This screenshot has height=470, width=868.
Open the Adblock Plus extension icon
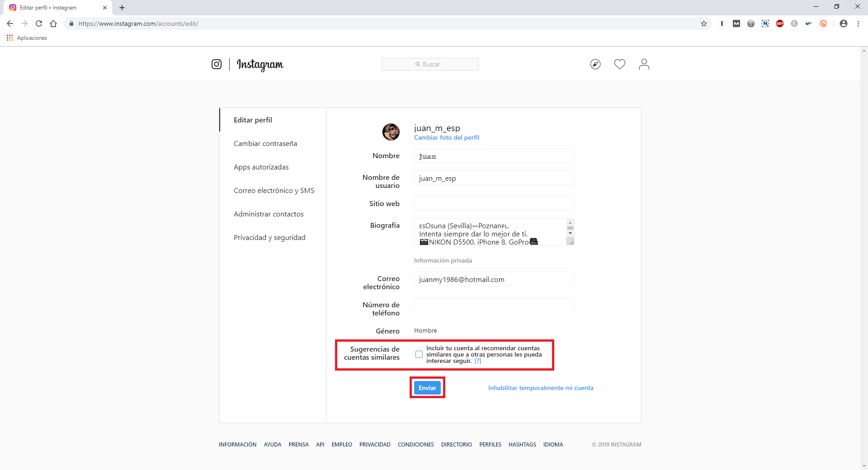pyautogui.click(x=780, y=23)
